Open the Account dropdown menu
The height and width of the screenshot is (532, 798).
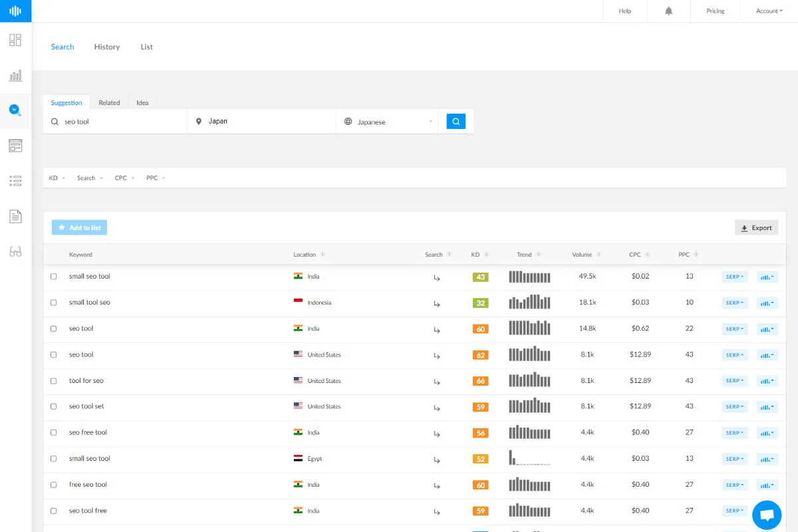point(769,11)
